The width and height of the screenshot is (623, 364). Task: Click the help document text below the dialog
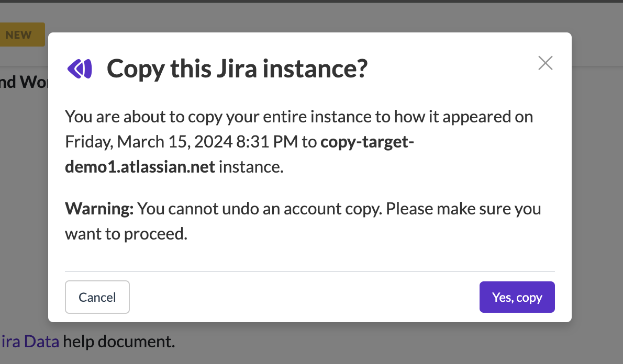[x=118, y=341]
